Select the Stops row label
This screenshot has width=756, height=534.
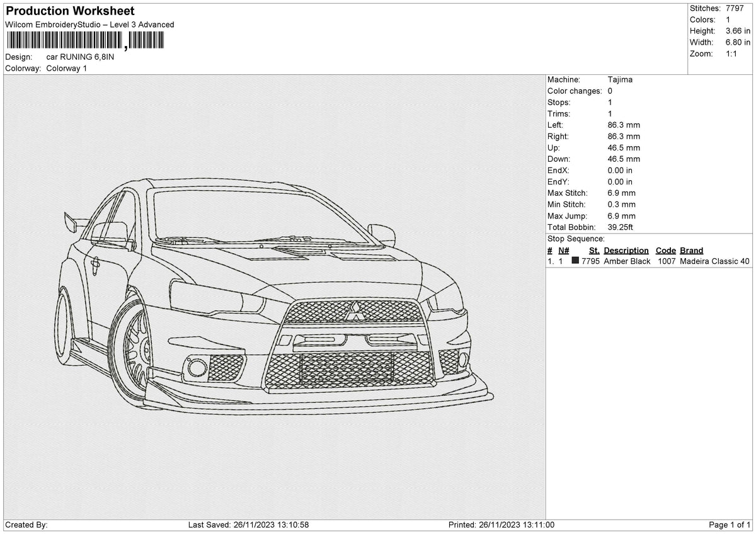click(x=559, y=102)
